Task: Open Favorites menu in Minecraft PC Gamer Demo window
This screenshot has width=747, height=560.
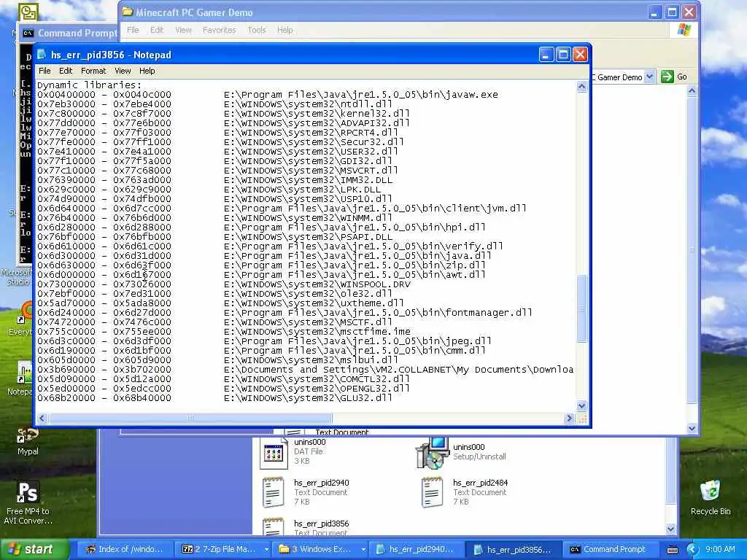Action: point(219,30)
